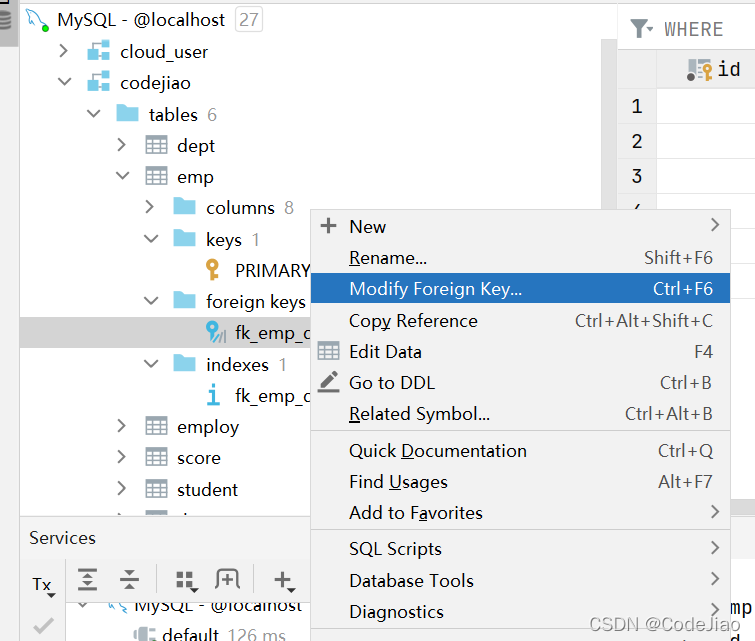
Task: Select data row number 2
Action: [637, 141]
